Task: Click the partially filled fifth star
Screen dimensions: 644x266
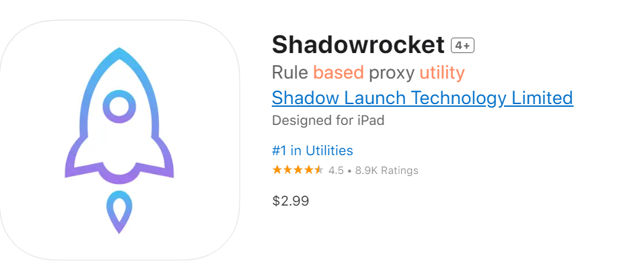Action: [319, 170]
